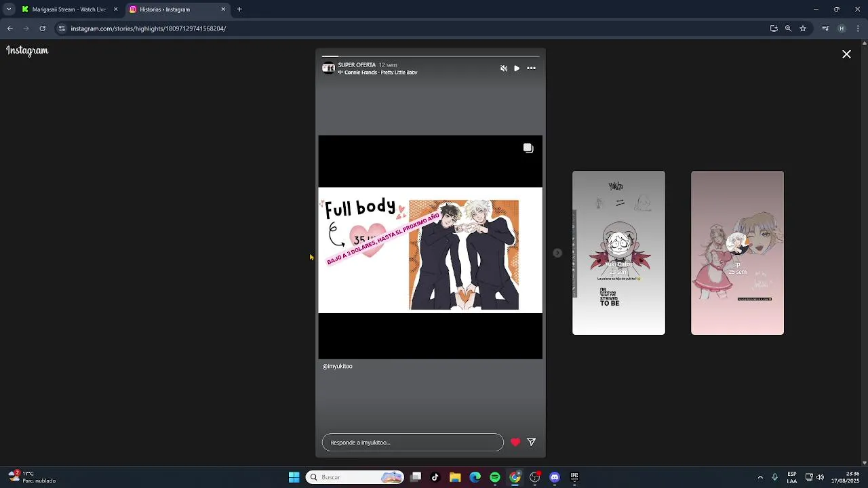Open the imyukitoo profile avatar in story header
The image size is (868, 488).
(x=328, y=68)
